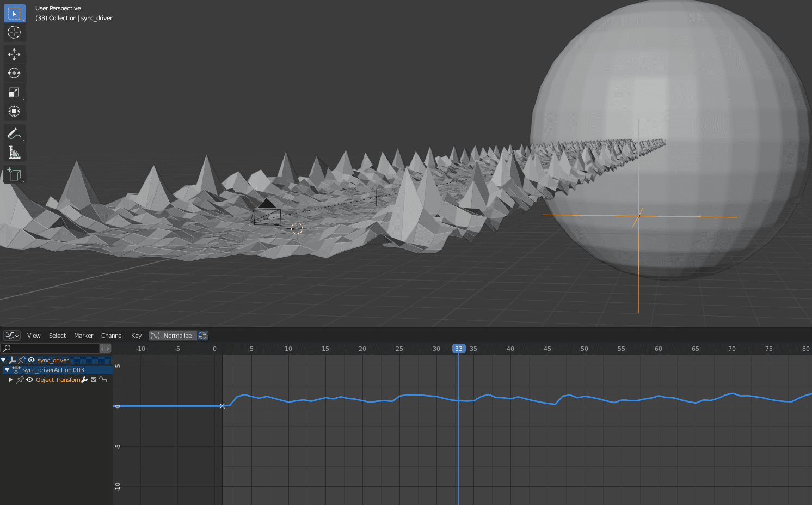Pick the Rotate tool
This screenshot has height=505, width=812.
coord(14,73)
